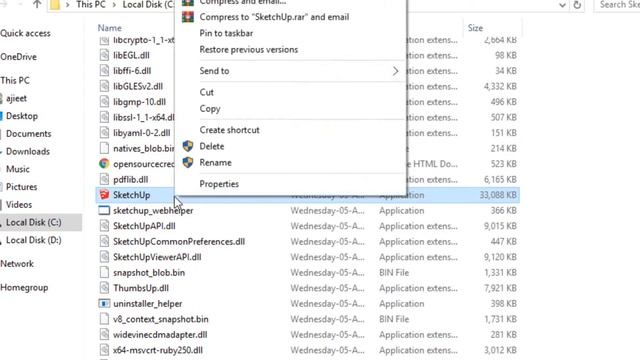Open Homegroup in the sidebar
Screen dimensions: 640x360
tap(24, 287)
